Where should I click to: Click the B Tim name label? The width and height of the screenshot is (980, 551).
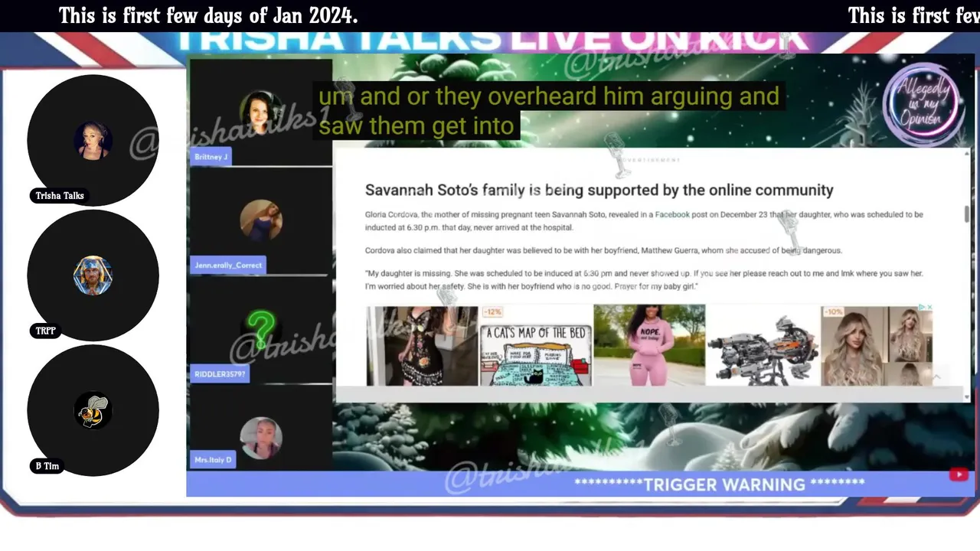tap(47, 465)
